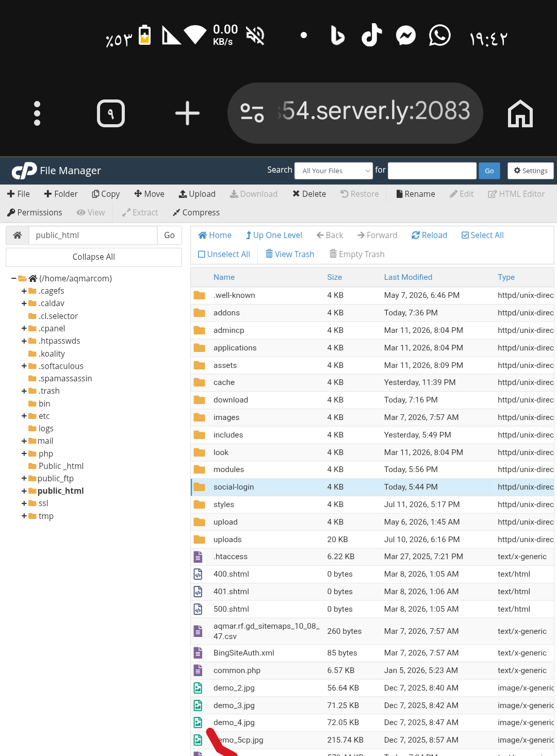Tap the browser home icon
Viewport: 557px width, 756px height.
click(520, 113)
